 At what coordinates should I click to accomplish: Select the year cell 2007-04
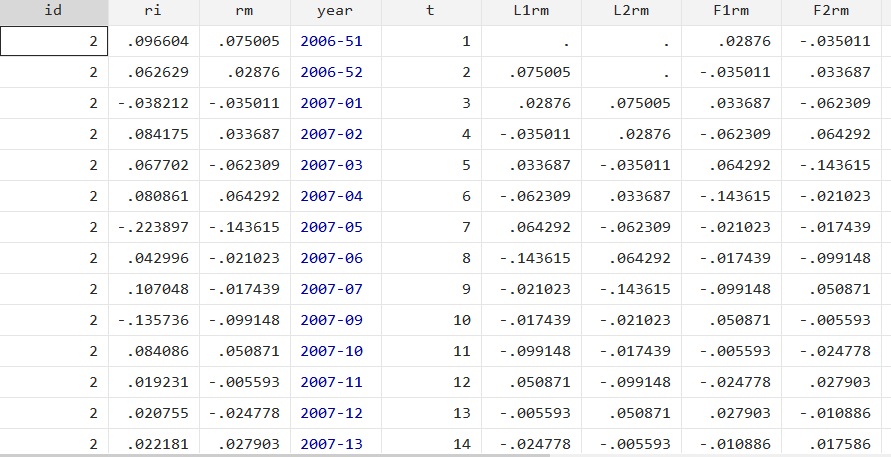335,196
